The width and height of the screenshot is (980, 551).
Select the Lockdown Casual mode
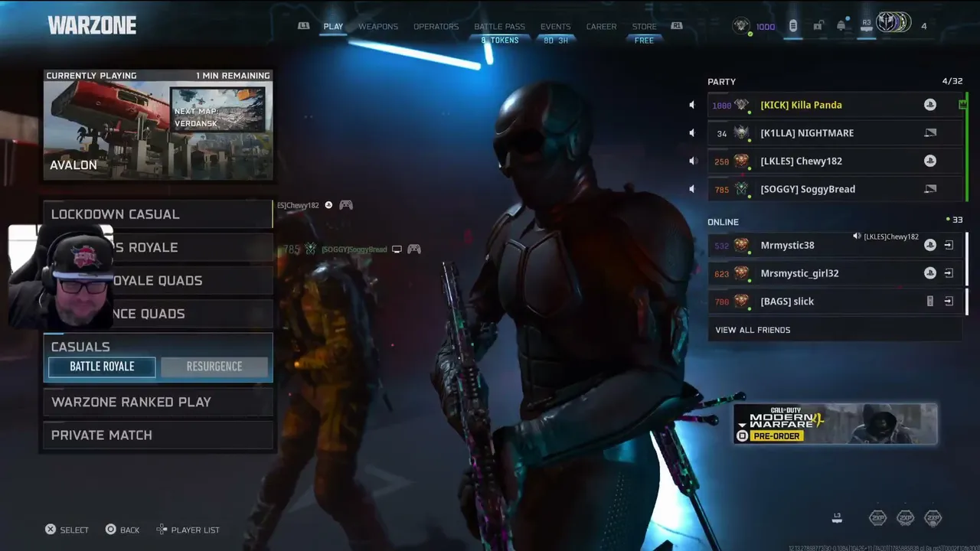158,214
